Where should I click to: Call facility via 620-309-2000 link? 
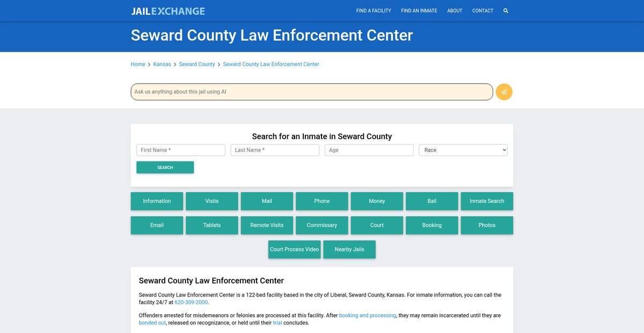(x=191, y=302)
